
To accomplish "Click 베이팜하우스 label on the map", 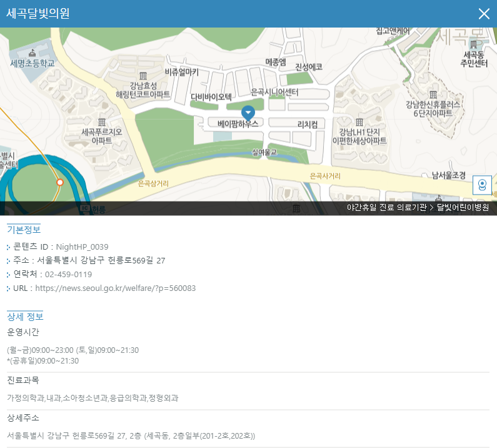I will point(238,124).
